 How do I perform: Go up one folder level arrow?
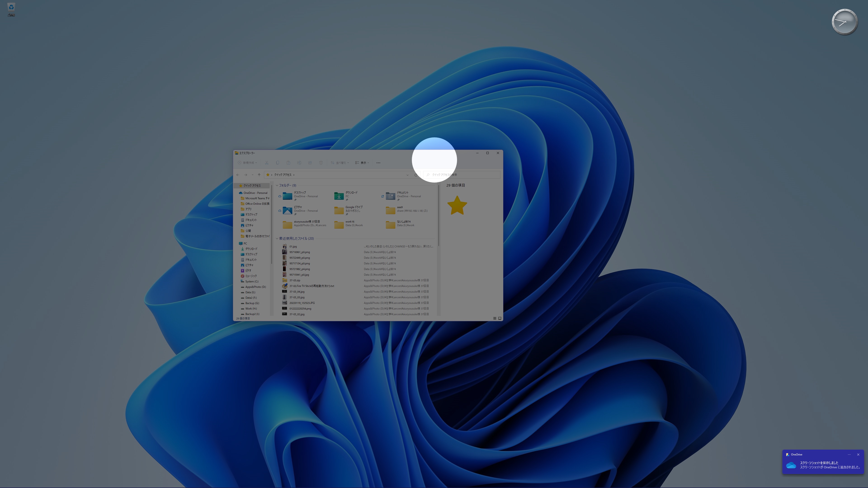[x=259, y=175]
